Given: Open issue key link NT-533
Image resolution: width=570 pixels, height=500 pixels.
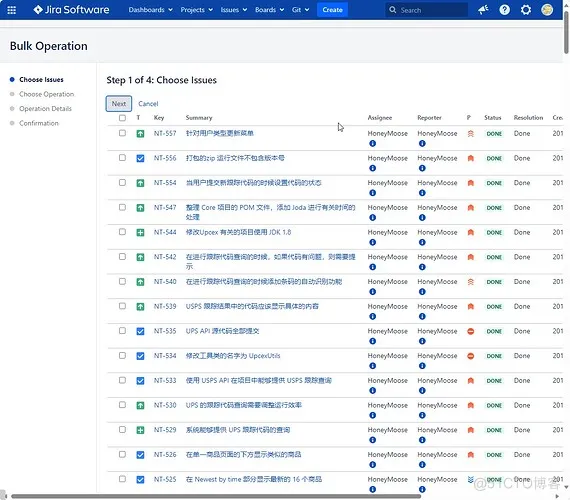Looking at the screenshot, I should [165, 381].
